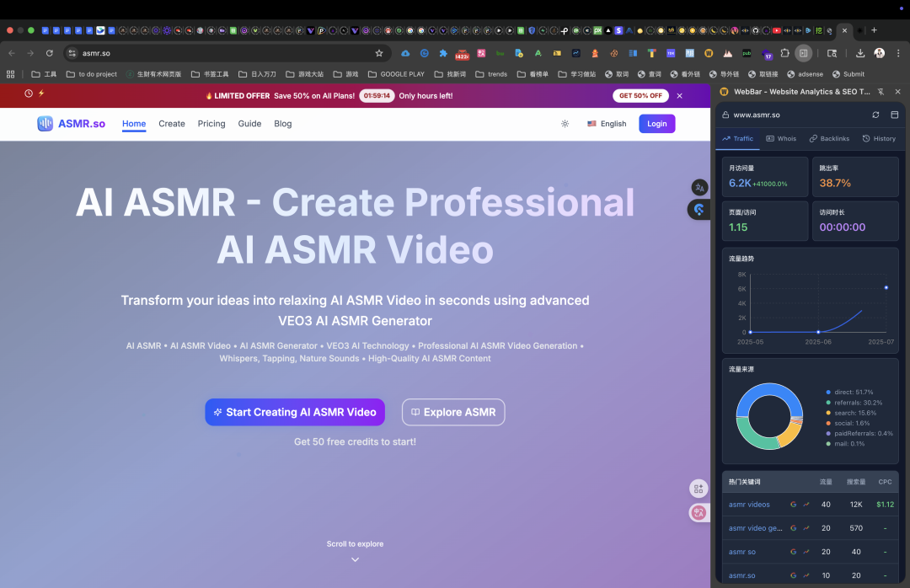
Task: Click the grid widget floating icon
Action: pyautogui.click(x=699, y=489)
